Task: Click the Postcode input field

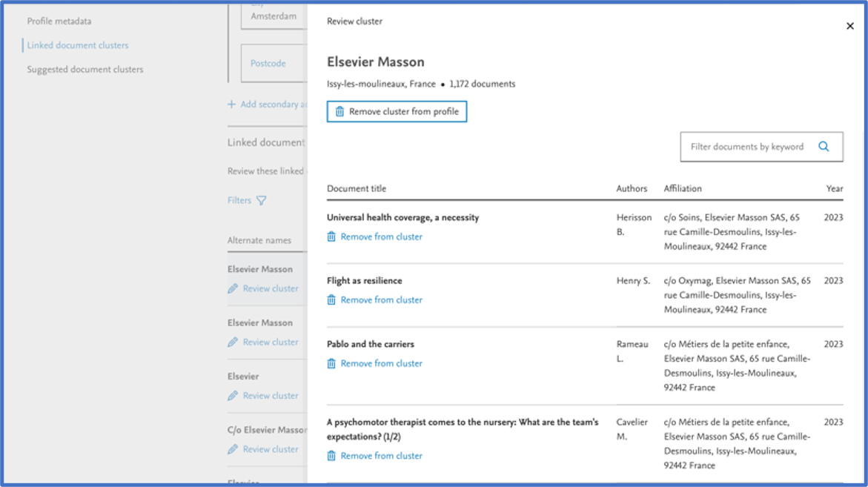Action: click(x=274, y=63)
